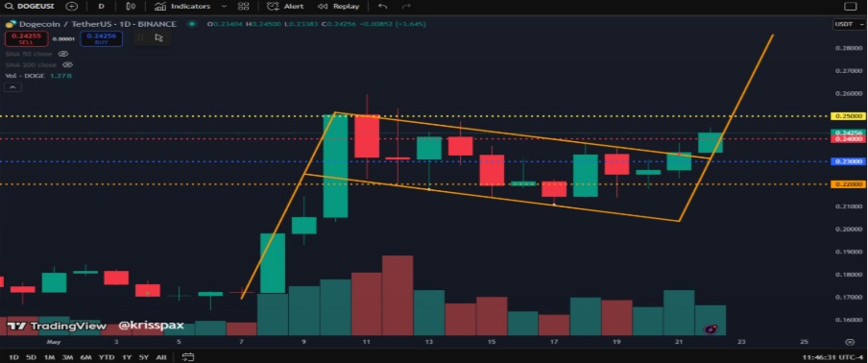868x363 pixels.
Task: Open the D timeframe interval selector
Action: point(101,7)
